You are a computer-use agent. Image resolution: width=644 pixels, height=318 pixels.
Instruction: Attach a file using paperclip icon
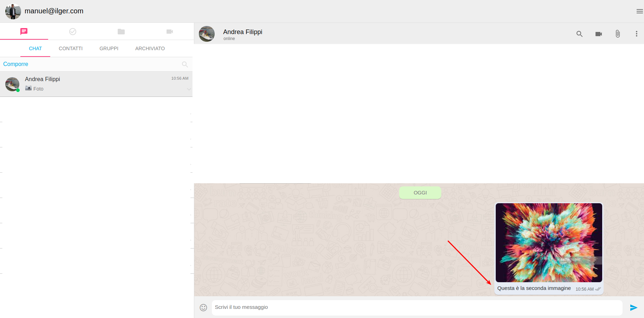pos(618,34)
